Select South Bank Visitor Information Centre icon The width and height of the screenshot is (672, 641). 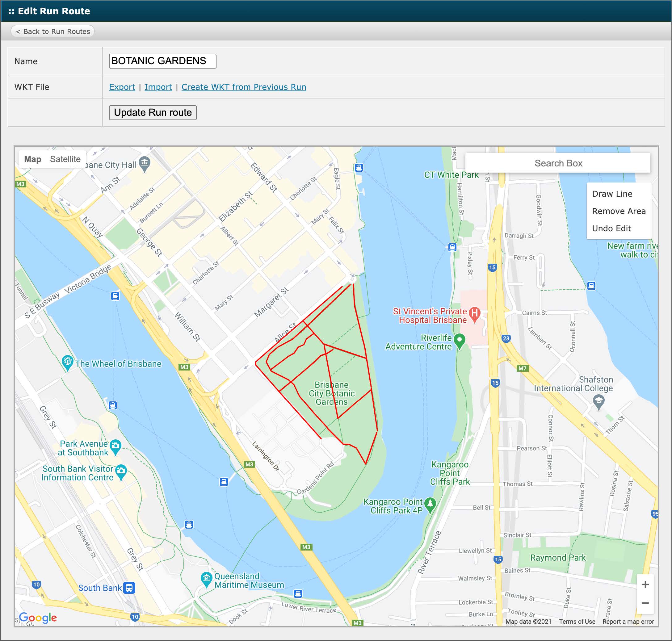[121, 472]
